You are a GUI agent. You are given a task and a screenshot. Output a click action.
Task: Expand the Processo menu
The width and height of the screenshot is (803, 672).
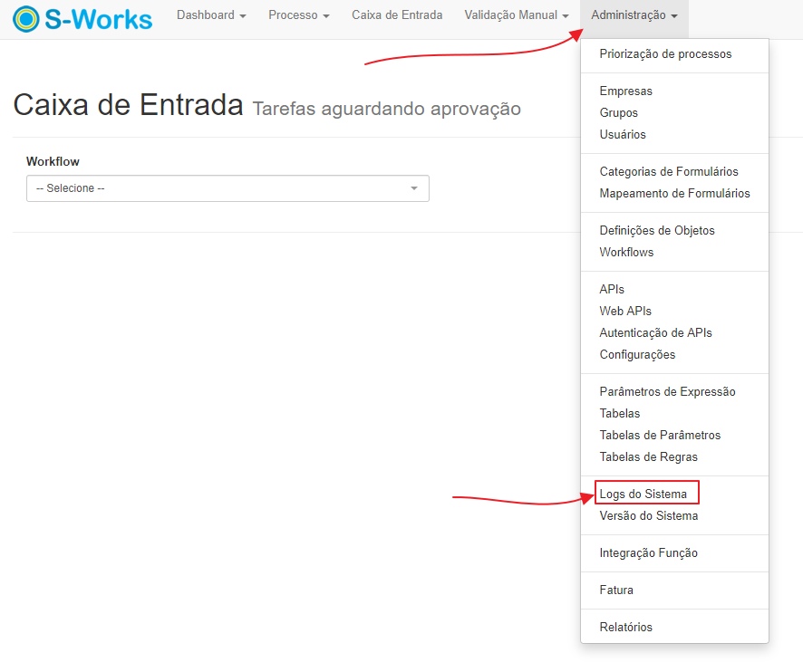click(x=299, y=15)
